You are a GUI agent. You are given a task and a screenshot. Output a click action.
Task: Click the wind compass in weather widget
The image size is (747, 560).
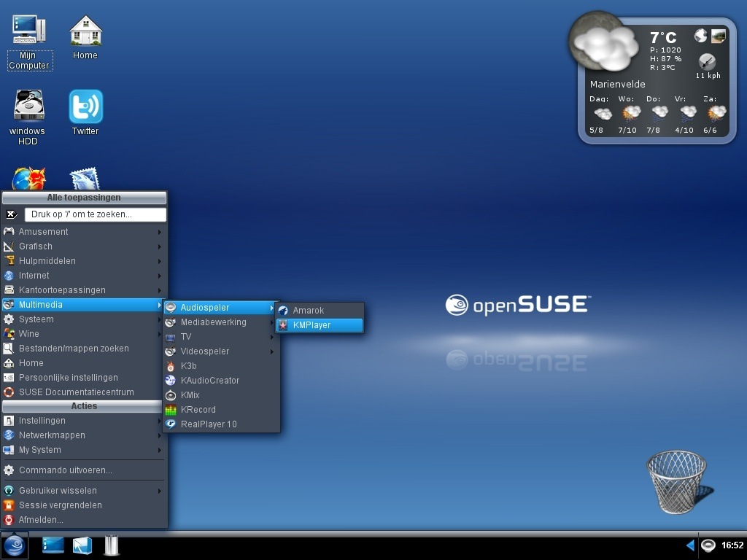tap(707, 63)
